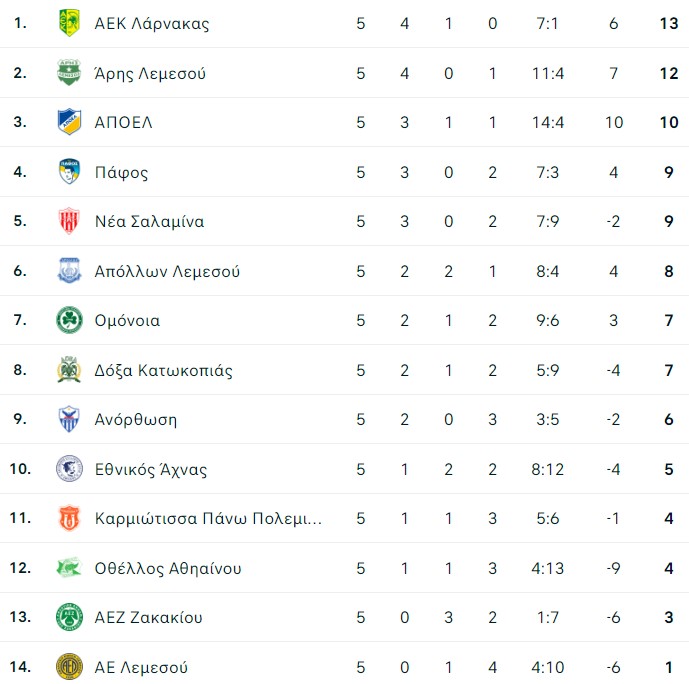The width and height of the screenshot is (689, 684).
Task: Open the Δόξα Κατωκοπιάς team link
Action: click(163, 370)
